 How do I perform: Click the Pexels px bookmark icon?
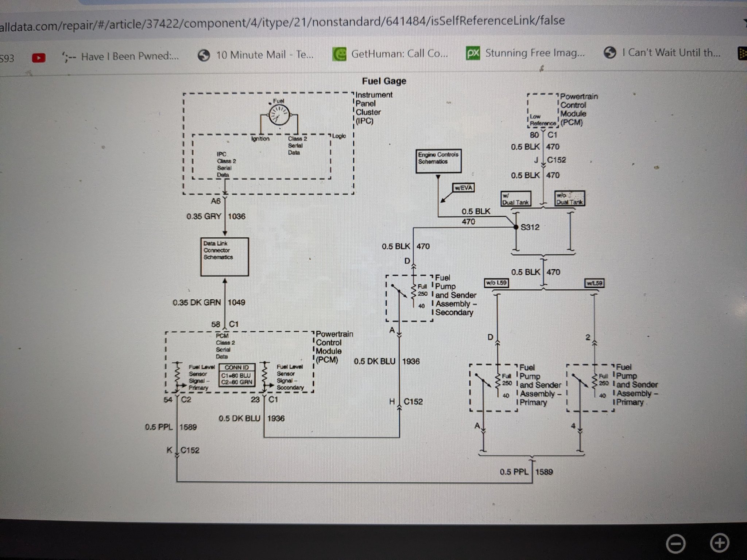[x=473, y=53]
